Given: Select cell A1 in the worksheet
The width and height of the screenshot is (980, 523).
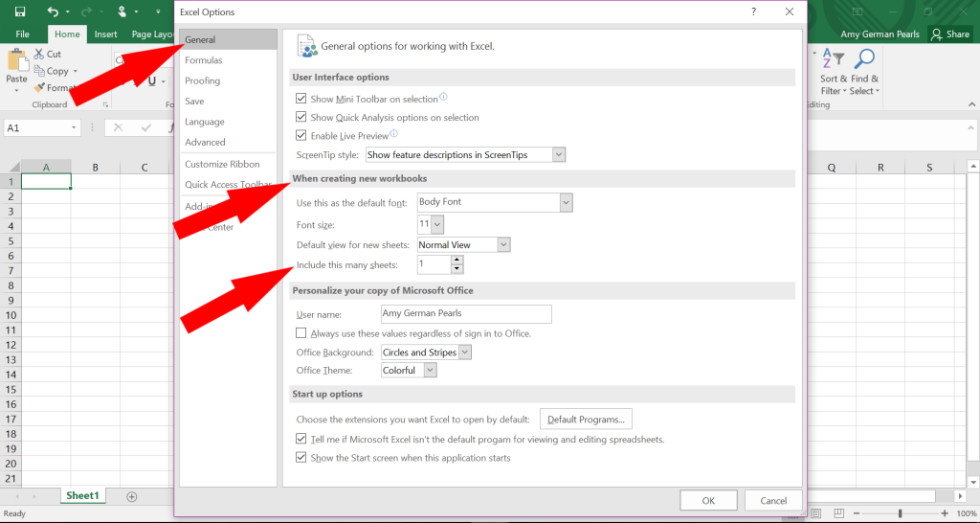Looking at the screenshot, I should coord(46,181).
